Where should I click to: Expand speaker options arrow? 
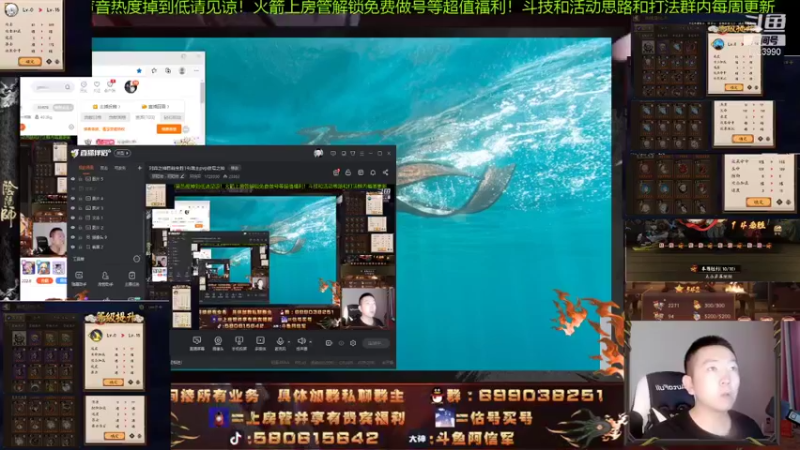point(311,341)
